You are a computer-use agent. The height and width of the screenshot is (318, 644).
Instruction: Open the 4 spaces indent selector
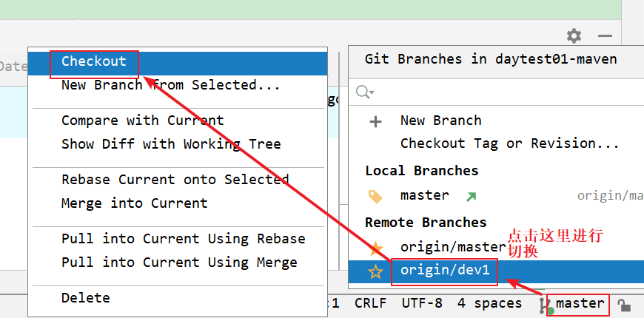[x=489, y=303]
